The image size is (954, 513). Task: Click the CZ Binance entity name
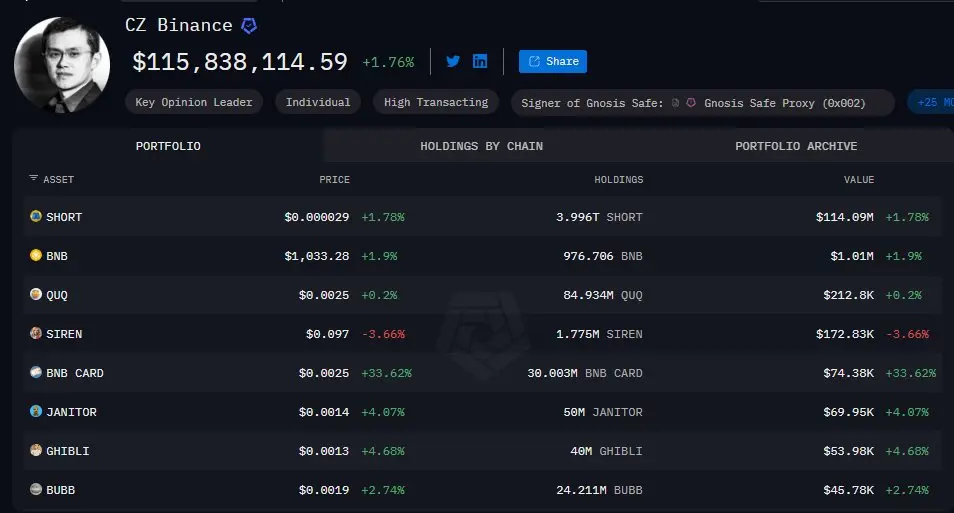tap(178, 25)
